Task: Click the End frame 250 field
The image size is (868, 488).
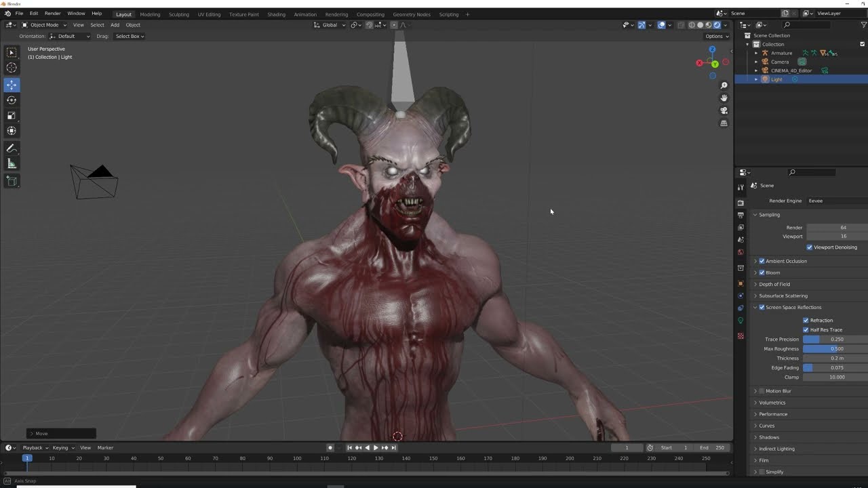Action: pos(713,447)
